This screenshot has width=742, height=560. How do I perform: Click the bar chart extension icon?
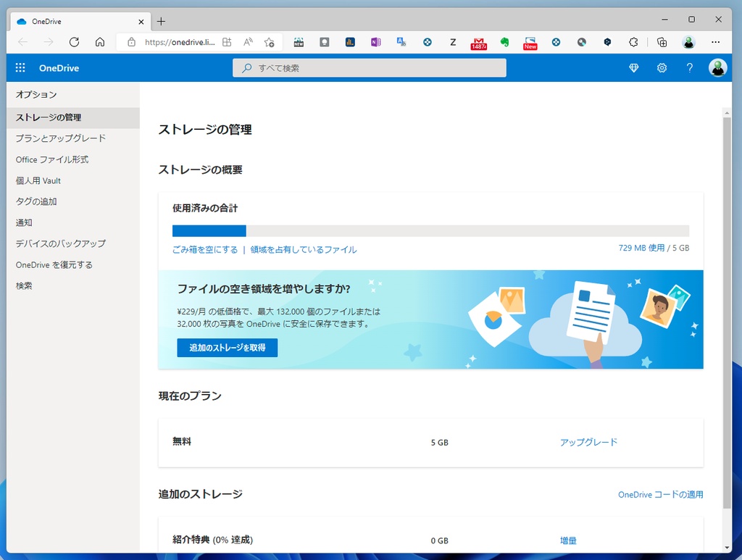[350, 42]
